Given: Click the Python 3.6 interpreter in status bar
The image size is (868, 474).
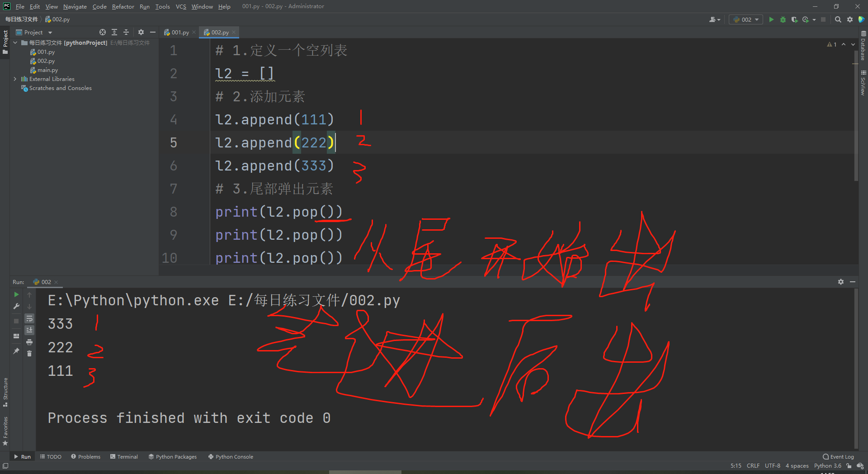Looking at the screenshot, I should (828, 466).
